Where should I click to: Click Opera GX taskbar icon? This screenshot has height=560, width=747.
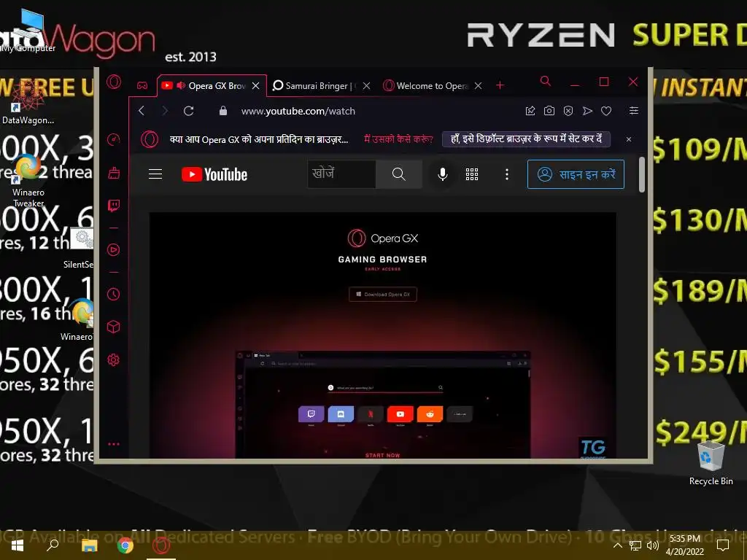coord(161,545)
